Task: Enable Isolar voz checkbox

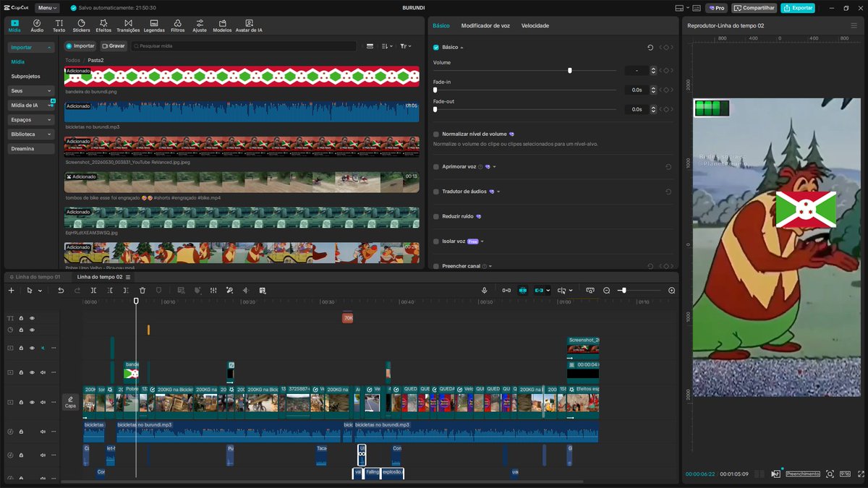Action: coord(436,241)
